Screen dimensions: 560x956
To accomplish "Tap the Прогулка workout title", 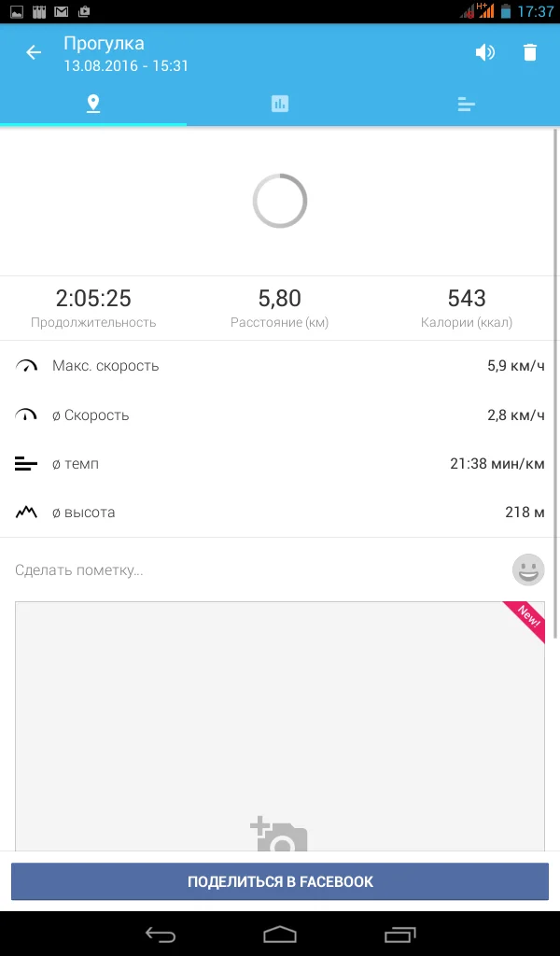I will [x=104, y=43].
